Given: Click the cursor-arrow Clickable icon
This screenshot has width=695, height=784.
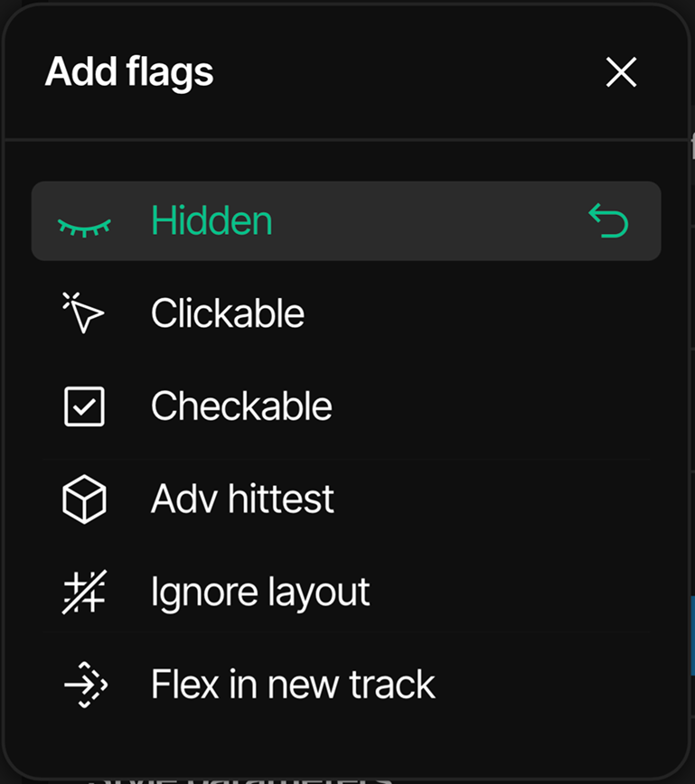Looking at the screenshot, I should pos(84,314).
